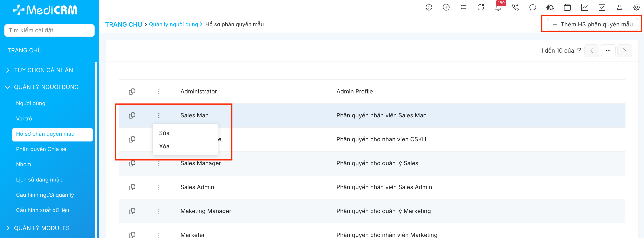The width and height of the screenshot is (644, 238).
Task: Open the user profile icon
Action: 619,7
